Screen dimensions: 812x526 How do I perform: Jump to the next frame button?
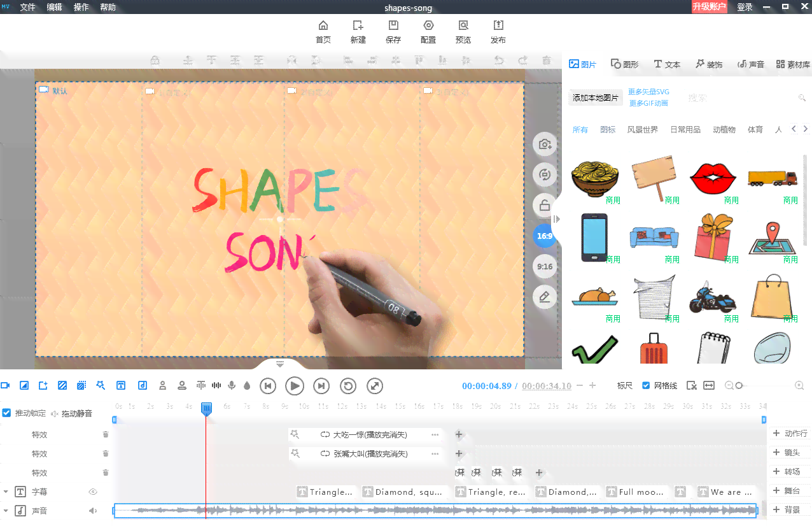pyautogui.click(x=321, y=386)
